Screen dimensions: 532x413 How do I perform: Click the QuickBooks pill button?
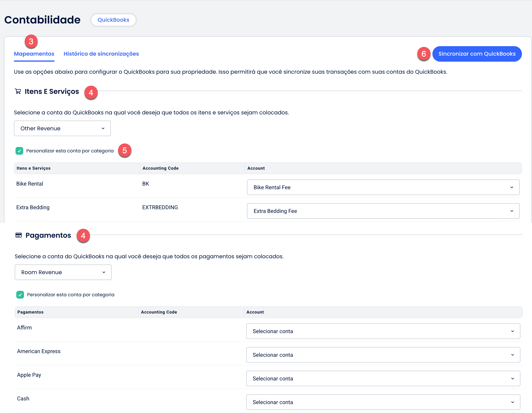point(114,20)
